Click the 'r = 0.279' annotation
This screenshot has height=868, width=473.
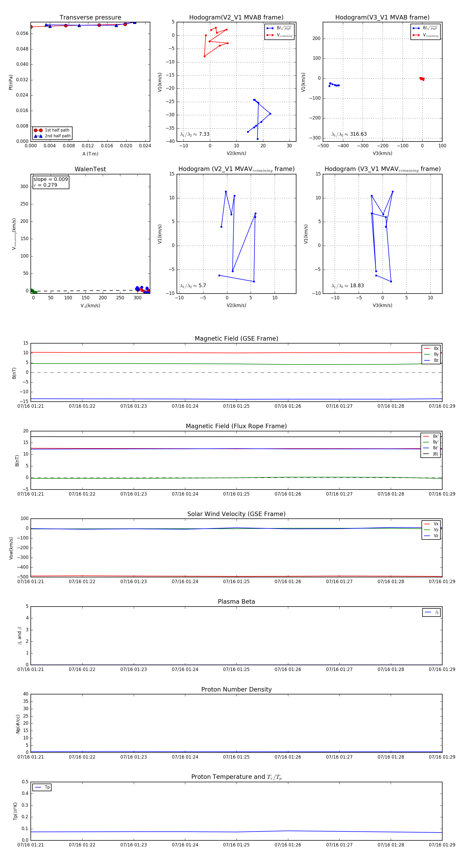click(x=45, y=185)
